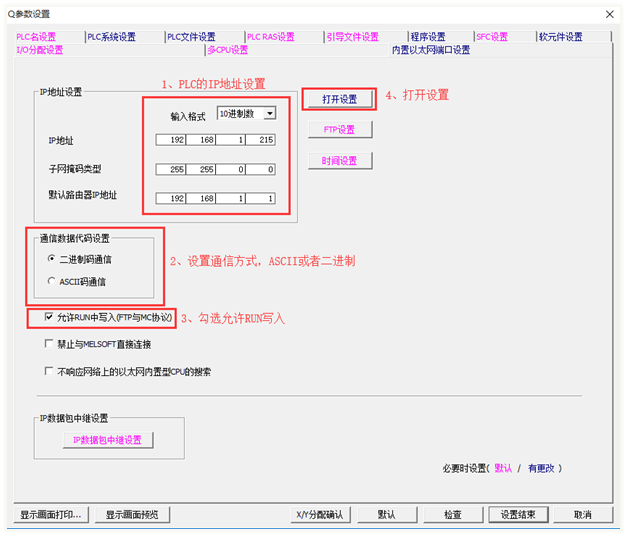
Task: Switch to the SFC设置 tab
Action: click(x=492, y=37)
